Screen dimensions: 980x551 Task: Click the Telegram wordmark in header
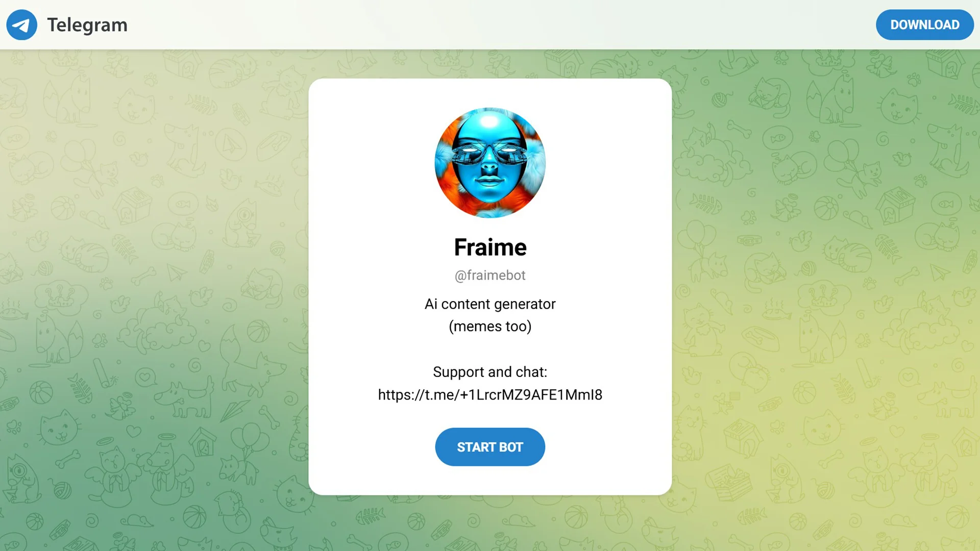87,24
